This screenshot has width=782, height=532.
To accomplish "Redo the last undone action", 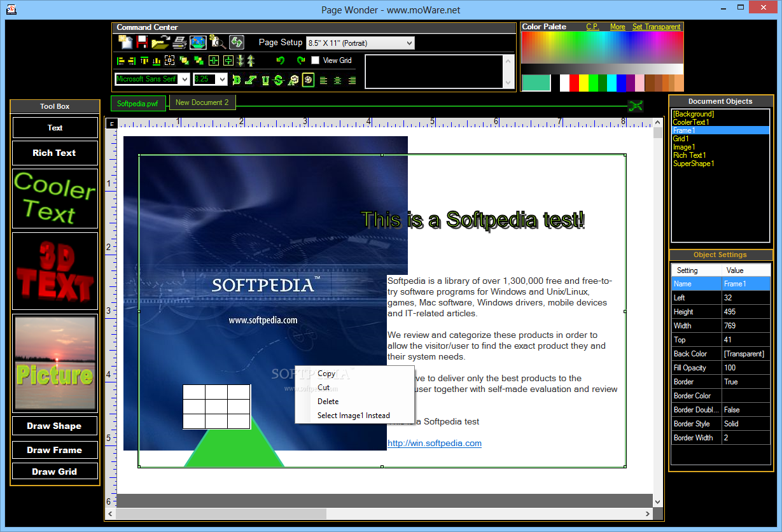I will tap(301, 60).
